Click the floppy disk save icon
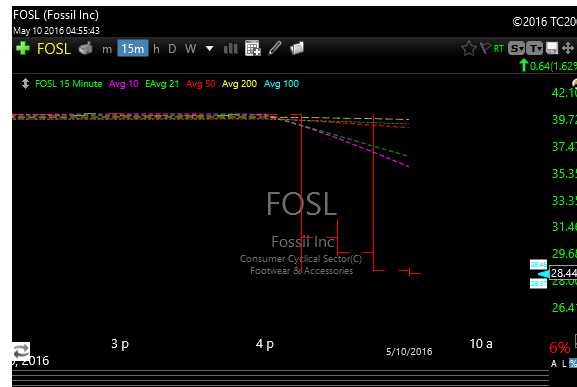577x387 pixels. pos(552,48)
